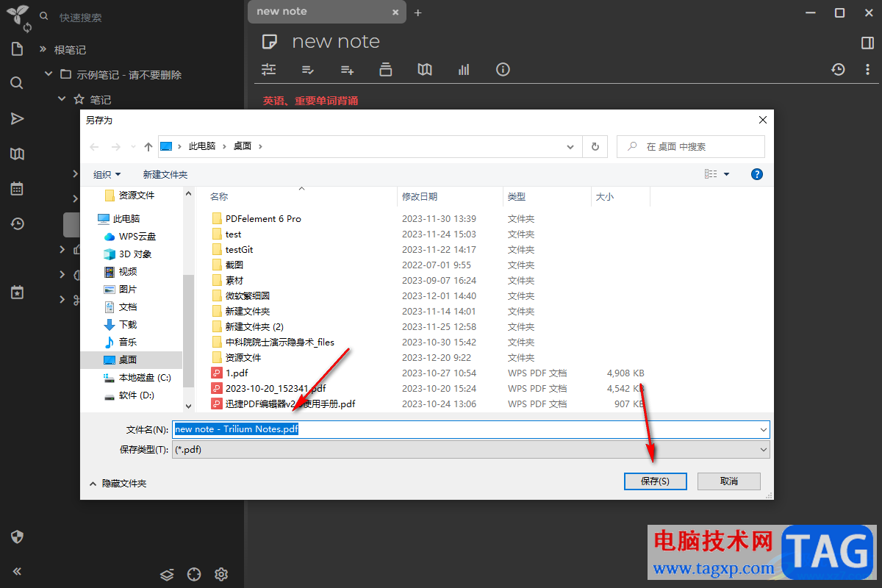Viewport: 882px width, 588px height.
Task: Open the address bar history dropdown
Action: [x=570, y=146]
